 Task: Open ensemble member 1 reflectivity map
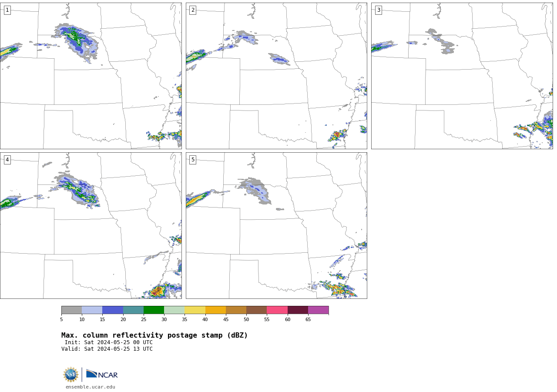coord(91,76)
